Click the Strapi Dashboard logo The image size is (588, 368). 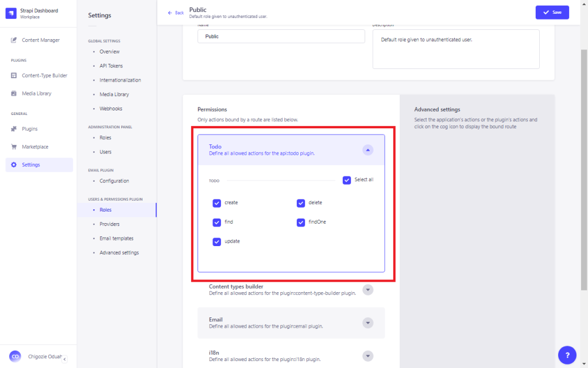click(11, 12)
